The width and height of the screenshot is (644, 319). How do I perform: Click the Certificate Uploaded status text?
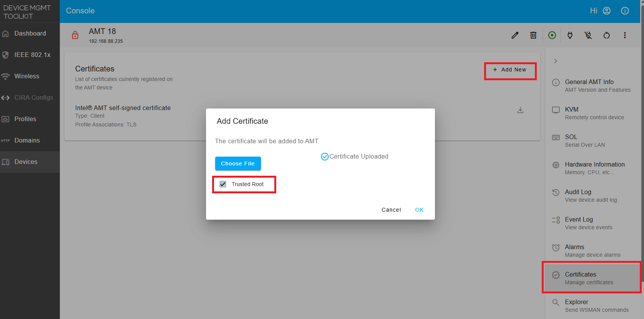click(359, 156)
